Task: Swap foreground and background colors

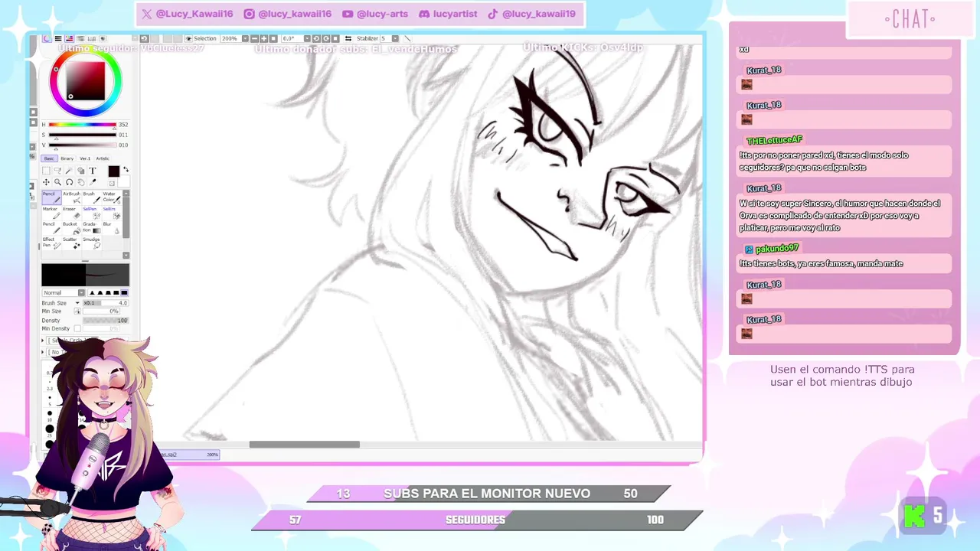Action: pos(126,169)
